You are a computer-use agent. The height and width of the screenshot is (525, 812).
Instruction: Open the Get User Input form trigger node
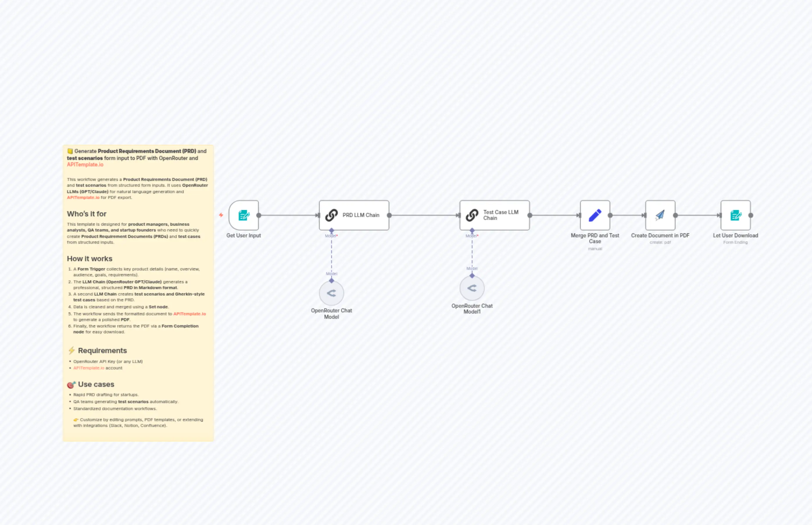click(x=243, y=215)
